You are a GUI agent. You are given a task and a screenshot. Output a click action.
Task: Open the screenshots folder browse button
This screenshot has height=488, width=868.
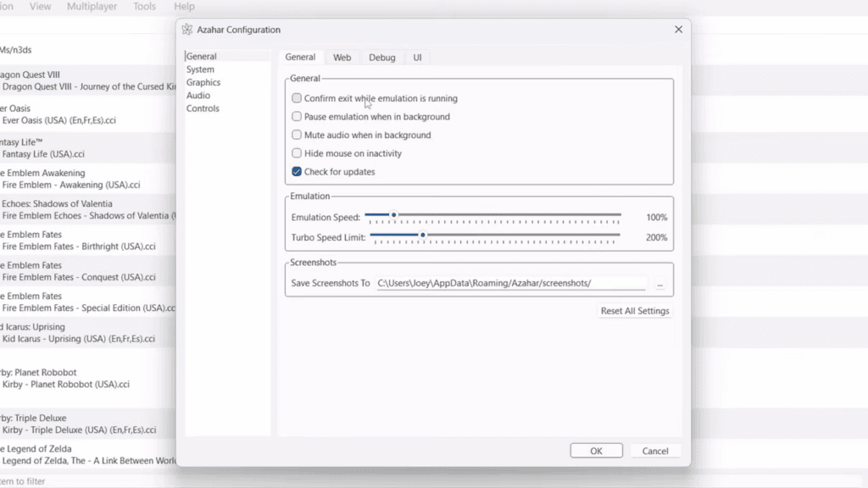pyautogui.click(x=659, y=283)
